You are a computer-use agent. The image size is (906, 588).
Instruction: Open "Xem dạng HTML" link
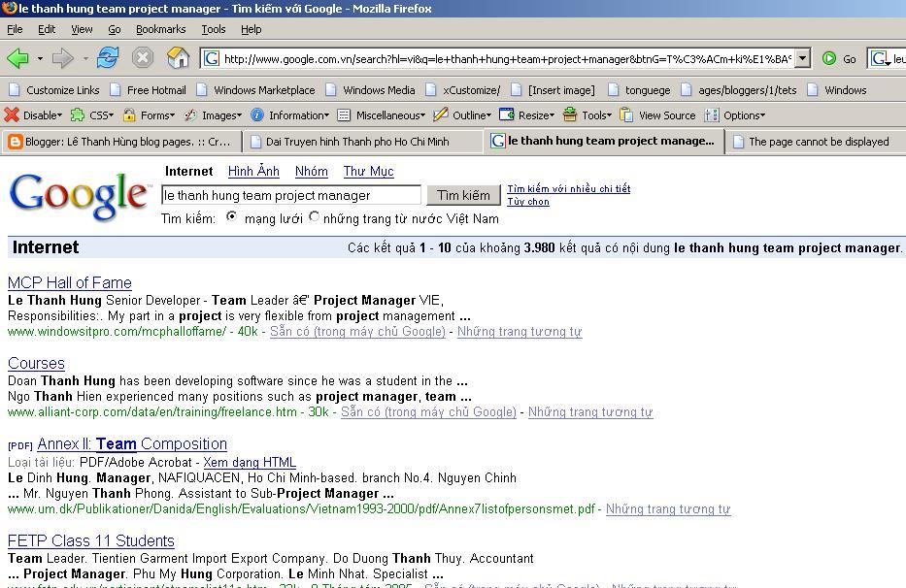click(x=250, y=462)
